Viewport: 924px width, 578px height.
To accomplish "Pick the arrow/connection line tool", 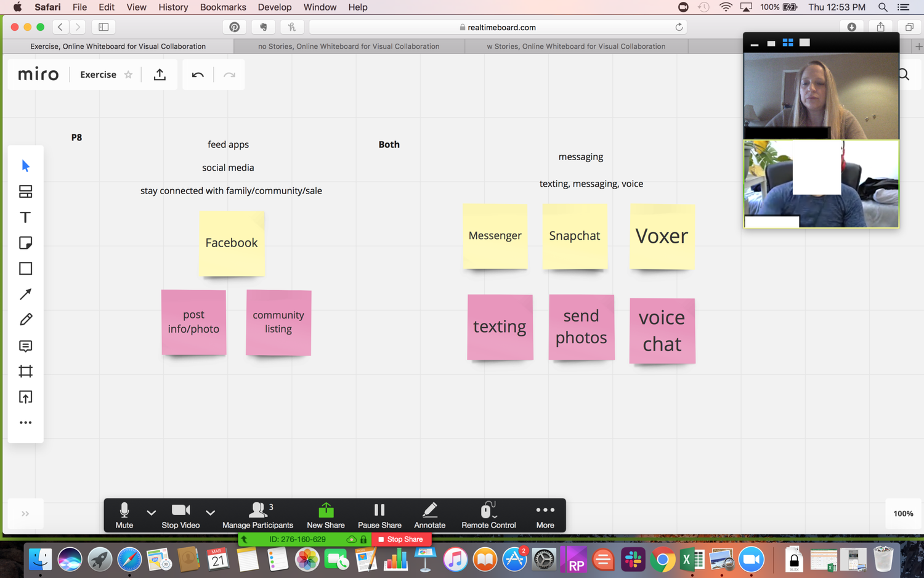I will click(x=25, y=294).
